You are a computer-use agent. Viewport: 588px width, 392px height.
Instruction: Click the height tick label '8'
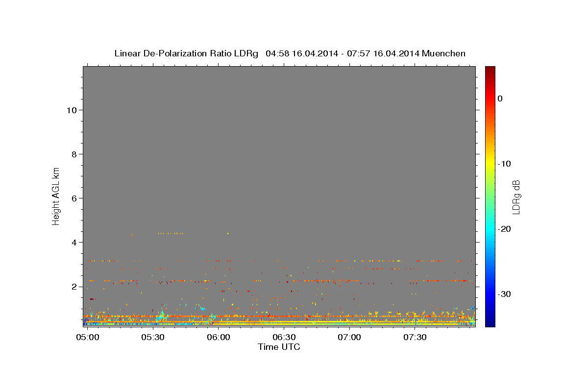coord(73,154)
